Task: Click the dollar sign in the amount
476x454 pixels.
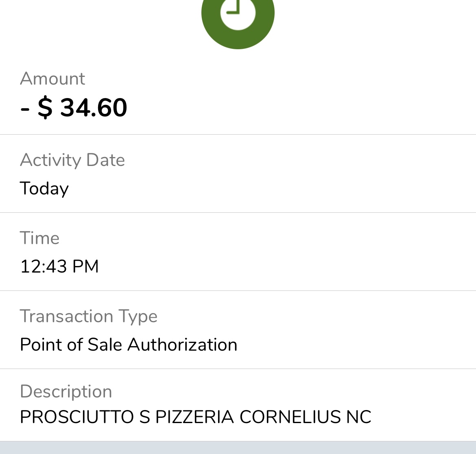Action: point(45,108)
